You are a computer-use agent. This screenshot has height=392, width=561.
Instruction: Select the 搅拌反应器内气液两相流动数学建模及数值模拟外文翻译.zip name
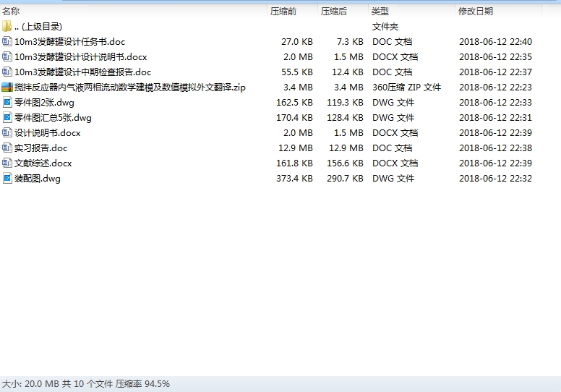pyautogui.click(x=130, y=87)
